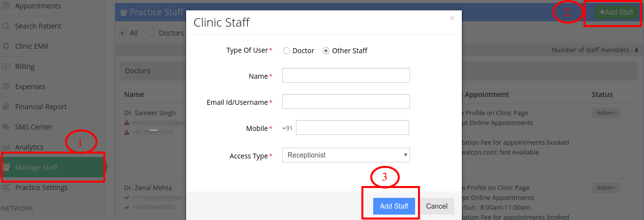
Task: Click the Clinic Staff dialog title
Action: click(222, 22)
